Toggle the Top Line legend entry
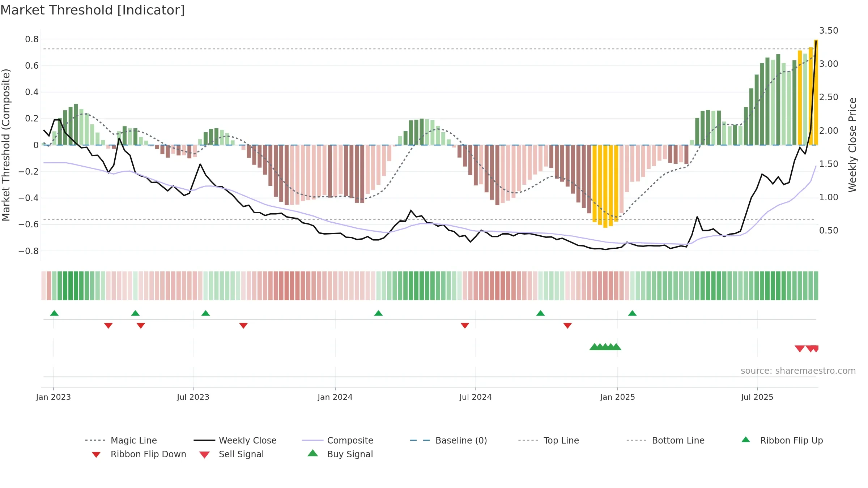The image size is (868, 488). click(x=548, y=440)
